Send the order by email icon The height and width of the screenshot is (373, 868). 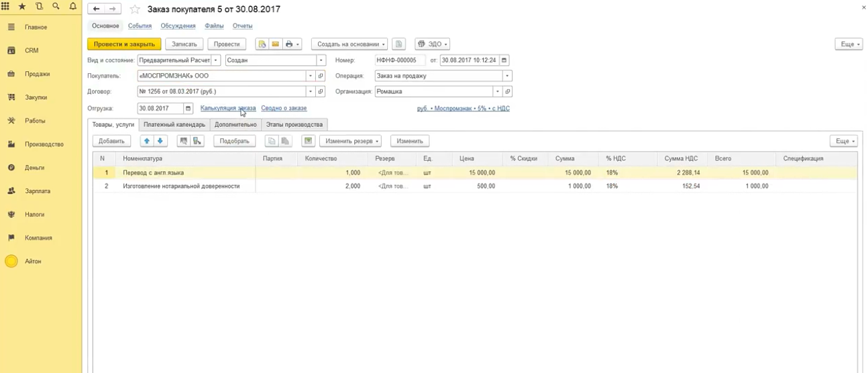pos(276,44)
